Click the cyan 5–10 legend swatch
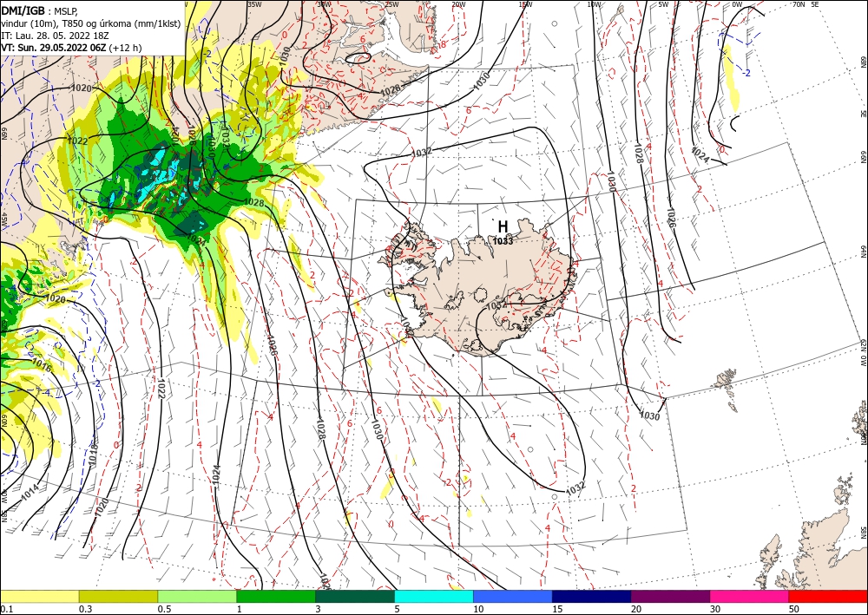This screenshot has height=615, width=868. click(x=434, y=596)
